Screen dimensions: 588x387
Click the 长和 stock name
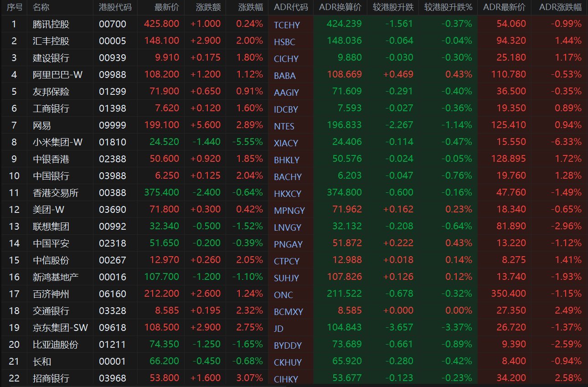42,361
